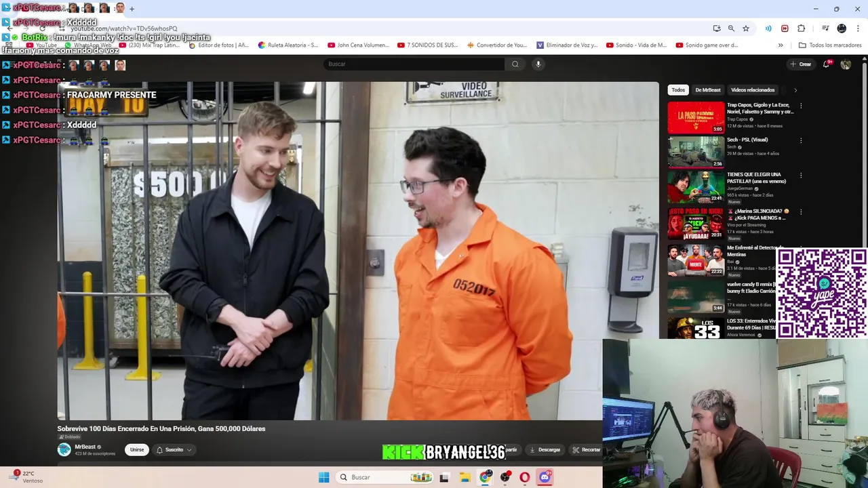Open the Suscrito notification dropdown
The image size is (868, 488).
pyautogui.click(x=174, y=449)
